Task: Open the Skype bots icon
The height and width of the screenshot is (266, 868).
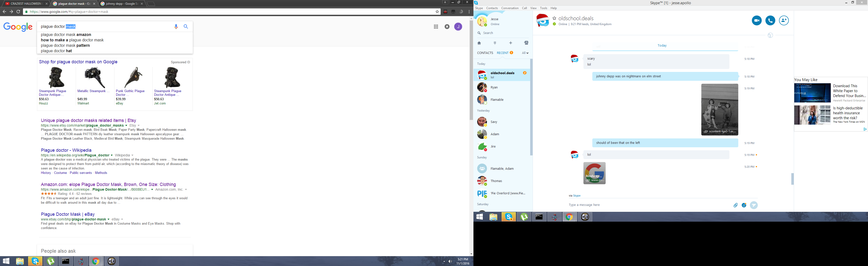Action: [x=526, y=43]
